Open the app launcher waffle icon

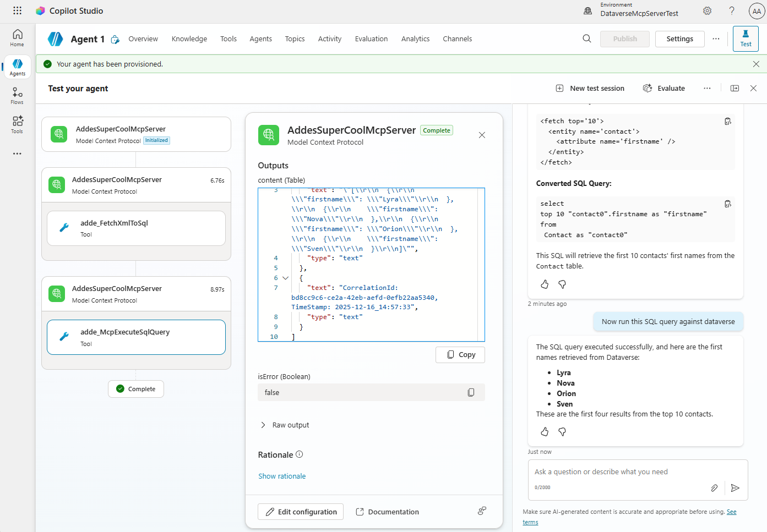[17, 10]
